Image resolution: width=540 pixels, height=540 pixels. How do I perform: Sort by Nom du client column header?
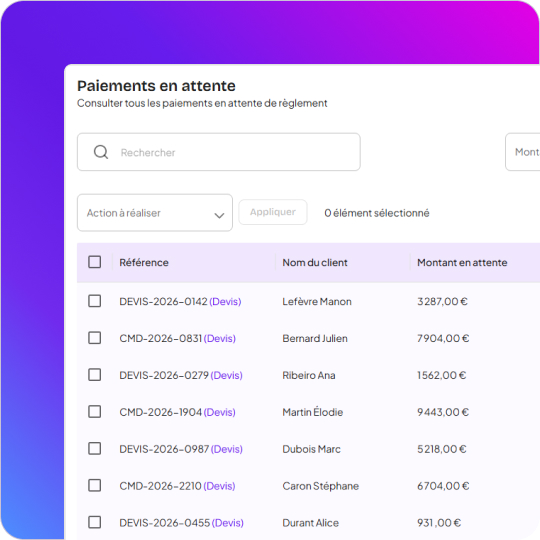tap(315, 262)
